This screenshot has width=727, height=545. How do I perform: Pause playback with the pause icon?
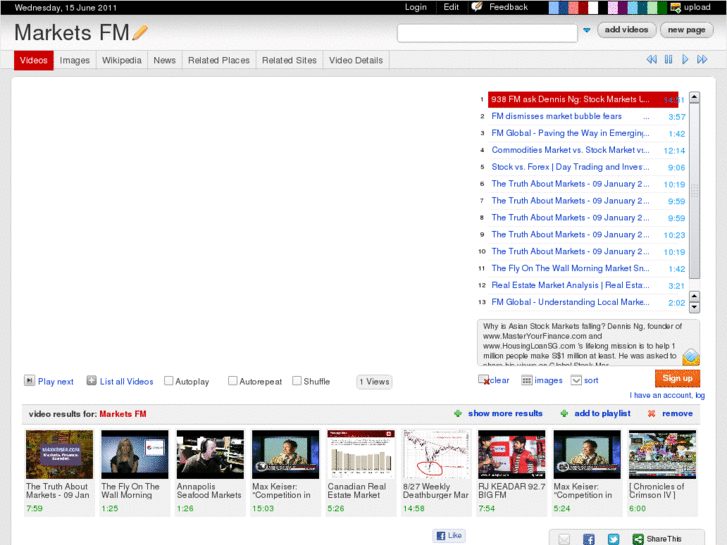(x=668, y=59)
